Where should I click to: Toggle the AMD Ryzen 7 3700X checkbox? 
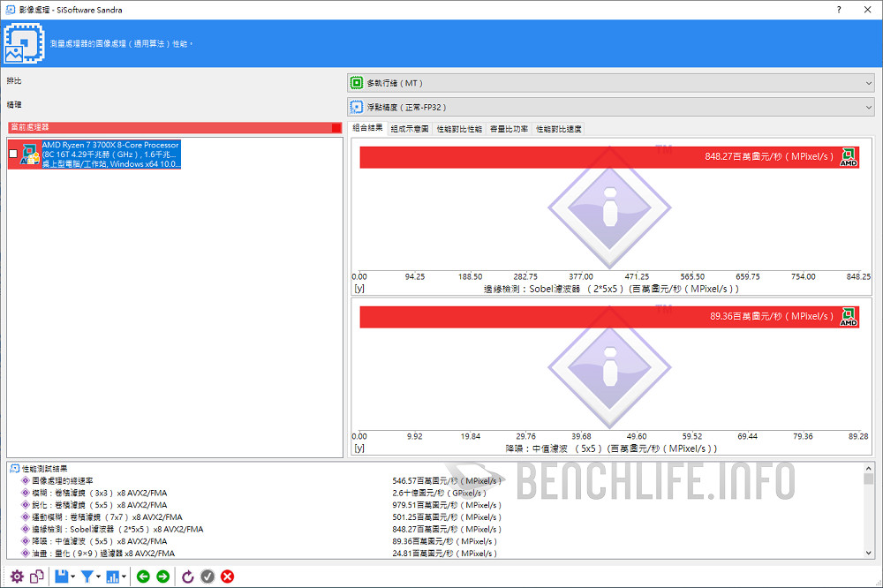pos(13,155)
